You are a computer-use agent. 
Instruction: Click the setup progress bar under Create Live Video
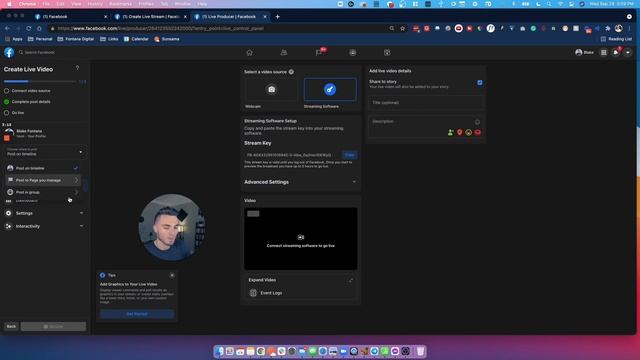(40, 82)
